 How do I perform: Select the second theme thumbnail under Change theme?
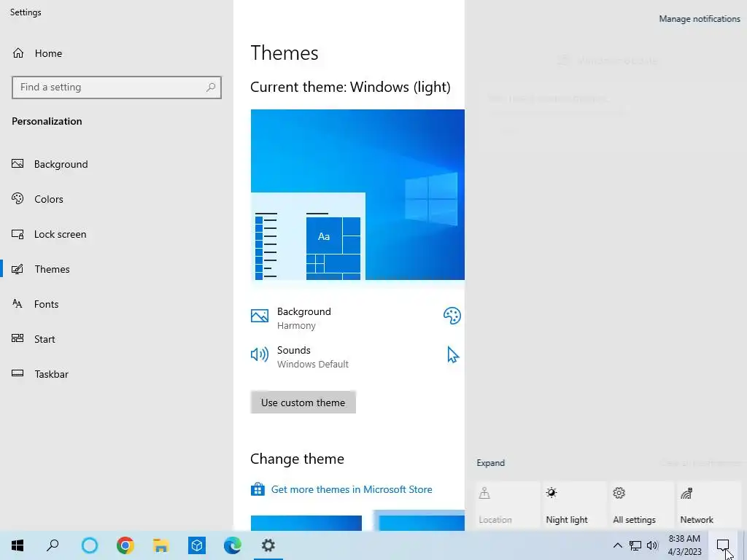pyautogui.click(x=419, y=521)
